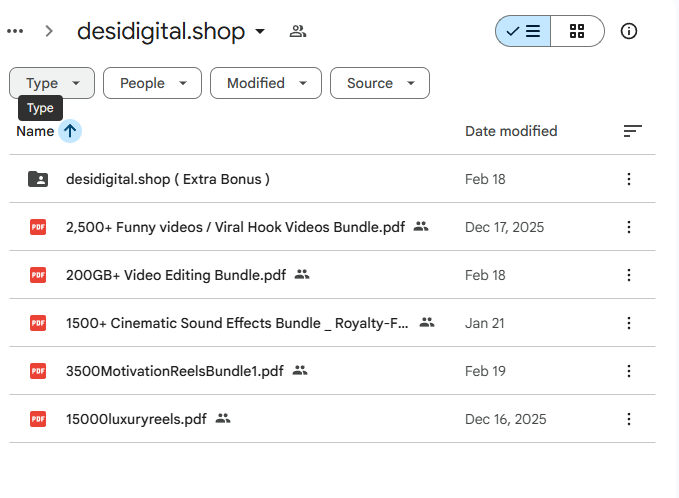Expand the Type filter dropdown
Image resolution: width=679 pixels, height=498 pixels.
click(x=52, y=83)
